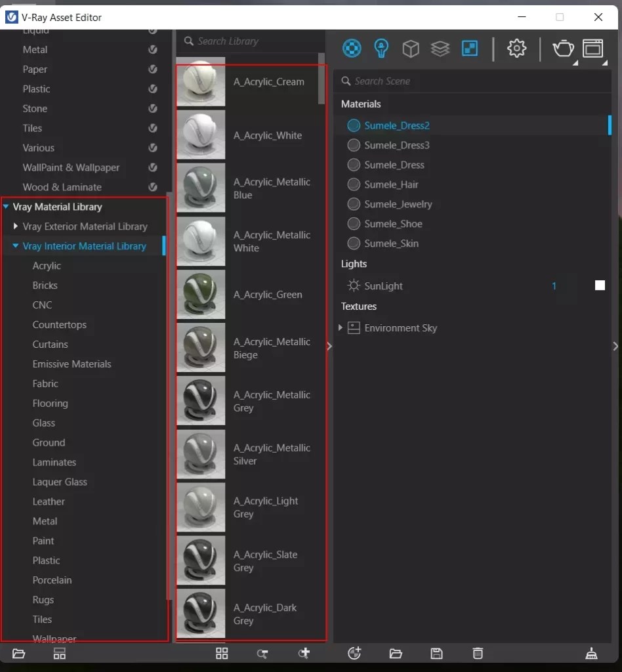Open the Geometries panel icon

click(x=411, y=48)
